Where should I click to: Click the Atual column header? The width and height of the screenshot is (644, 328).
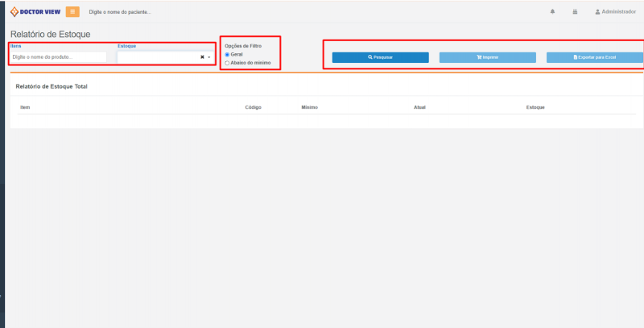[419, 107]
